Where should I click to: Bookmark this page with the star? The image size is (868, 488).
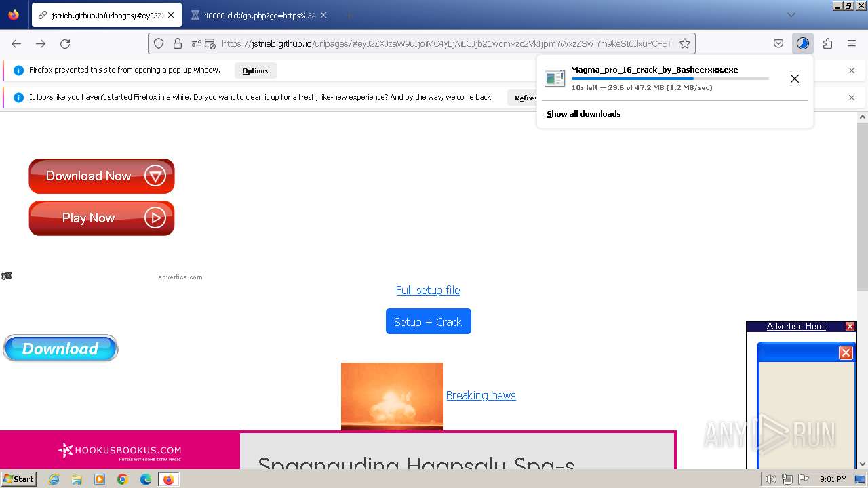(685, 43)
